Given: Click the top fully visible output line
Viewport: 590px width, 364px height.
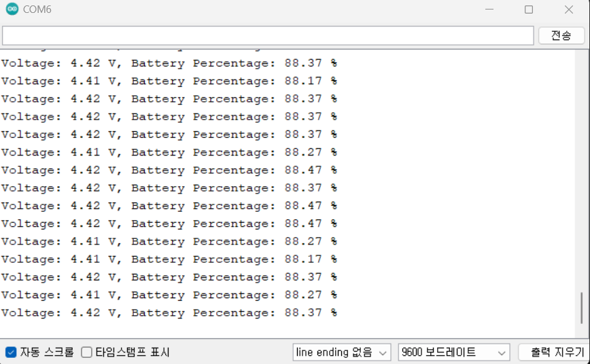Looking at the screenshot, I should click(169, 63).
